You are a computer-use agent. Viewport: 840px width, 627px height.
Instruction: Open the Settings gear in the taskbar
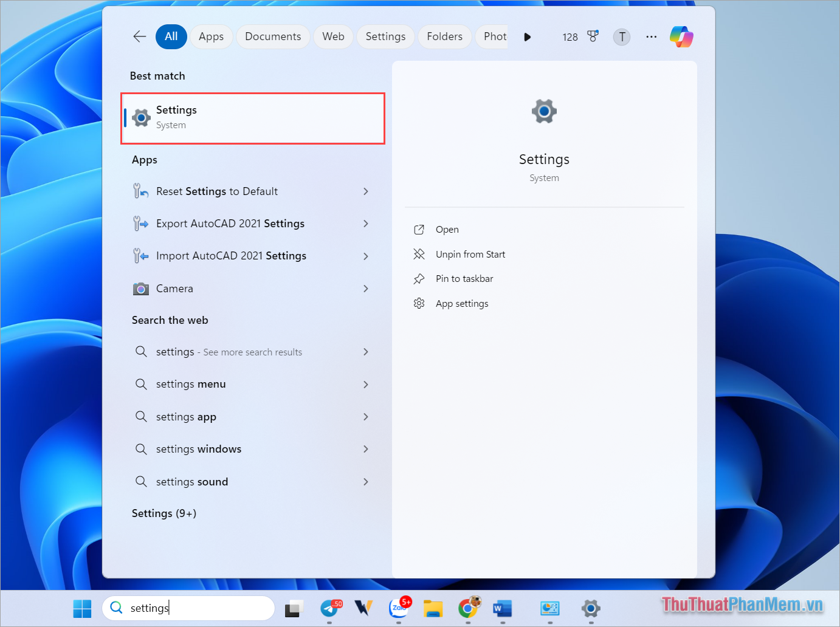pos(590,608)
